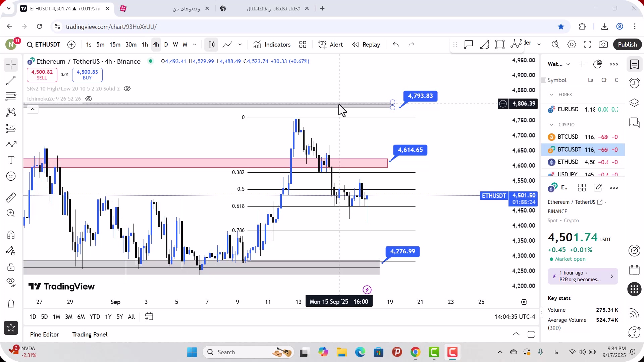The width and height of the screenshot is (644, 362).
Task: Set range to 1M
Action: [x=56, y=317]
